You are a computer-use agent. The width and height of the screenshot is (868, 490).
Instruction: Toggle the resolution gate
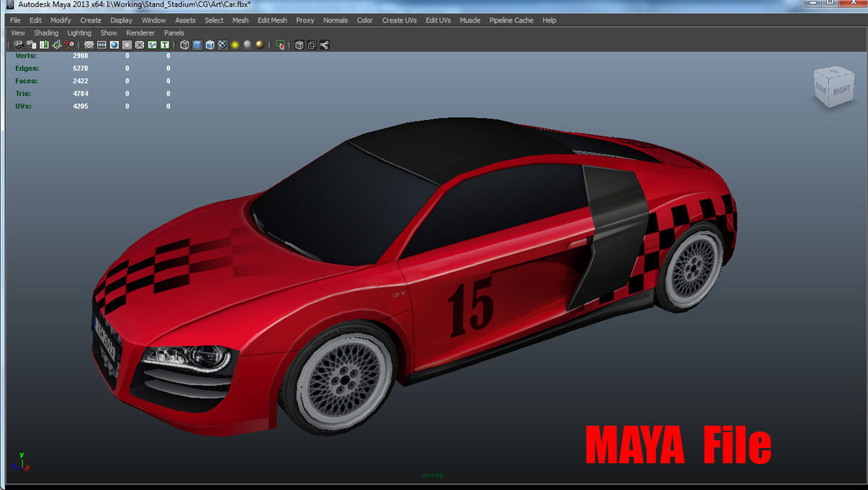point(114,44)
